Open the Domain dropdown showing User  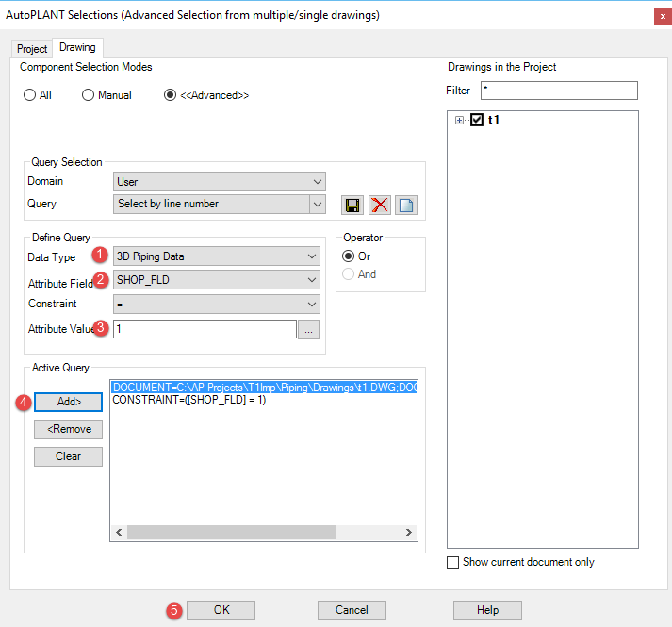coord(219,181)
